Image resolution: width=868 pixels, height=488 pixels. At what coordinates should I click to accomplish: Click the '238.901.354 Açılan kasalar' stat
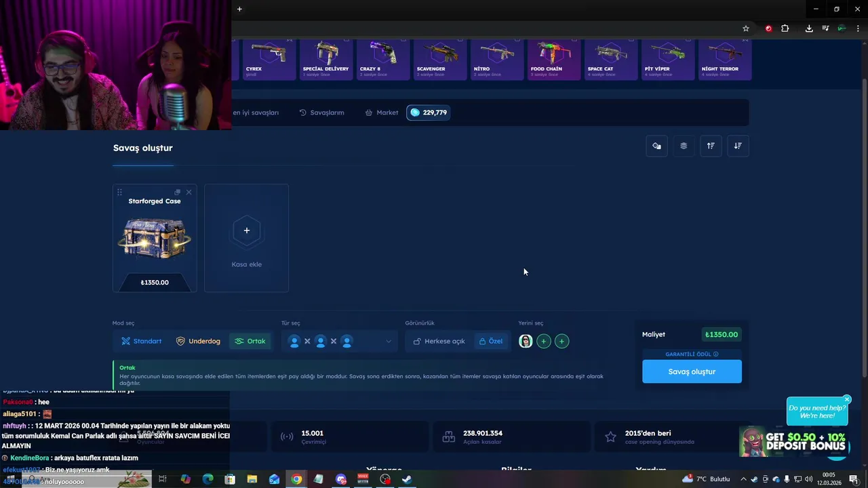point(511,437)
